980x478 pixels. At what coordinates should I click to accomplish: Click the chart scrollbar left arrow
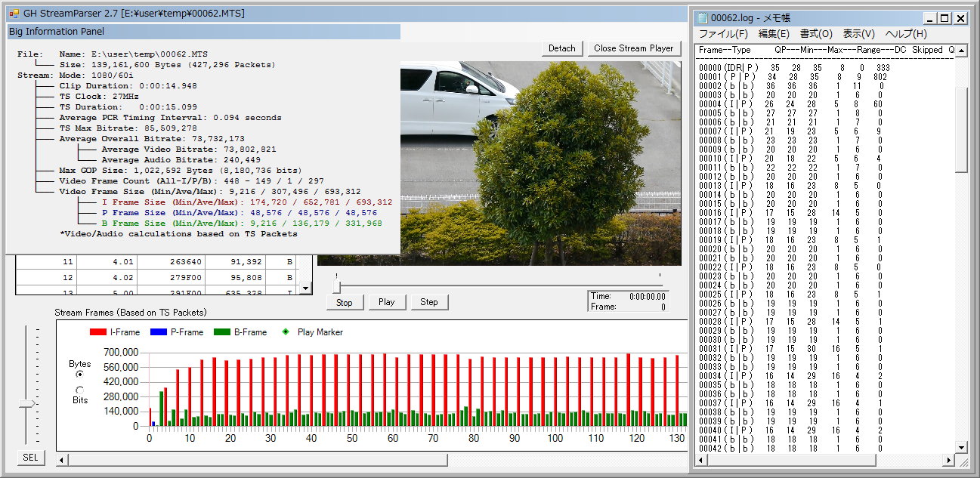point(63,460)
